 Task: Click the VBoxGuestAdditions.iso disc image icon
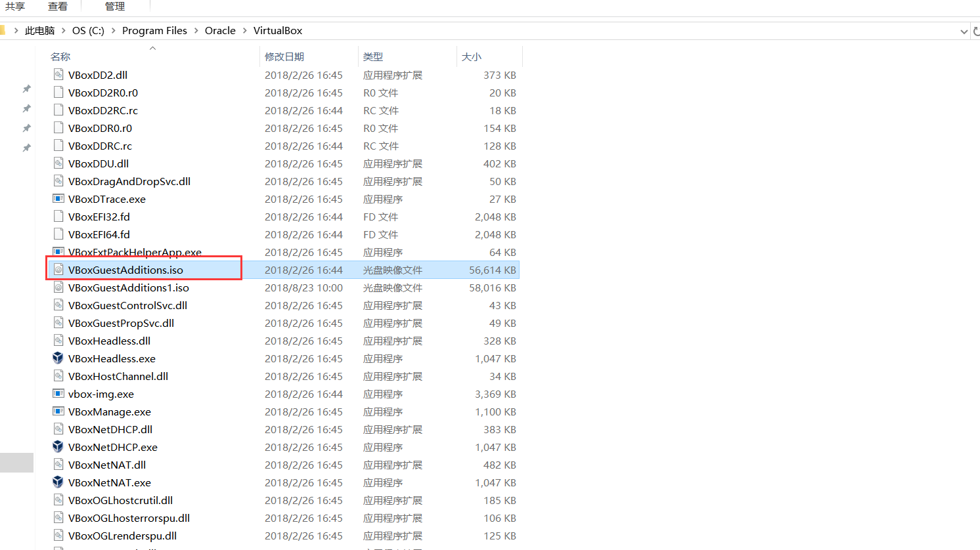tap(58, 270)
